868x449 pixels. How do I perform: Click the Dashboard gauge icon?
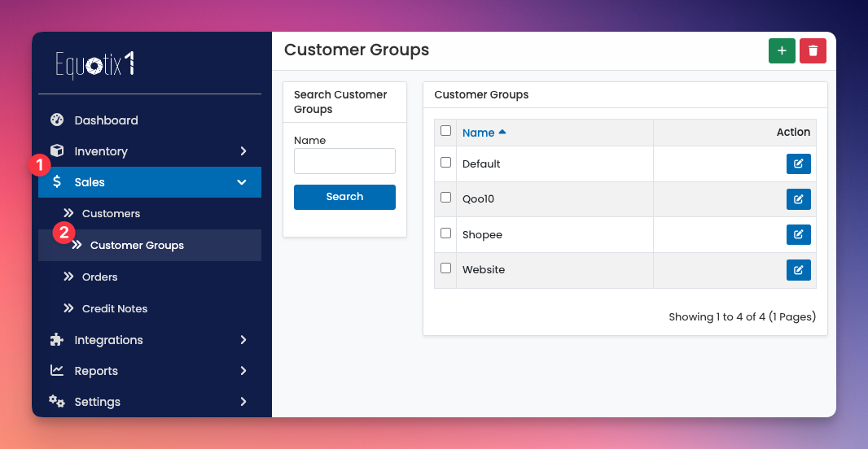pos(57,120)
